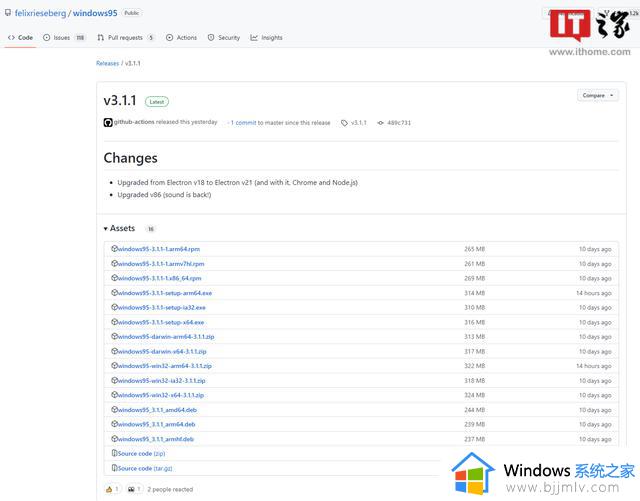The width and height of the screenshot is (640, 501).
Task: Click package icon beside arm64.rpm asset
Action: tap(114, 248)
